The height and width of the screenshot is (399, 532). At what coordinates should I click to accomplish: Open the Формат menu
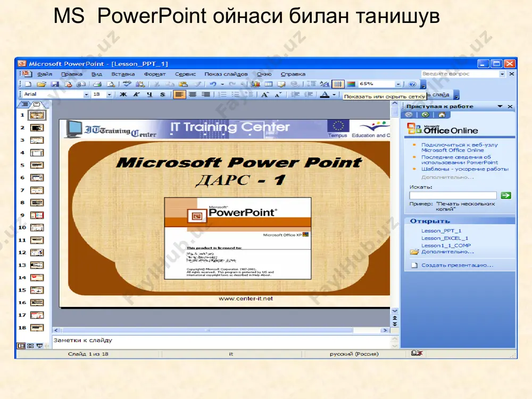[155, 74]
